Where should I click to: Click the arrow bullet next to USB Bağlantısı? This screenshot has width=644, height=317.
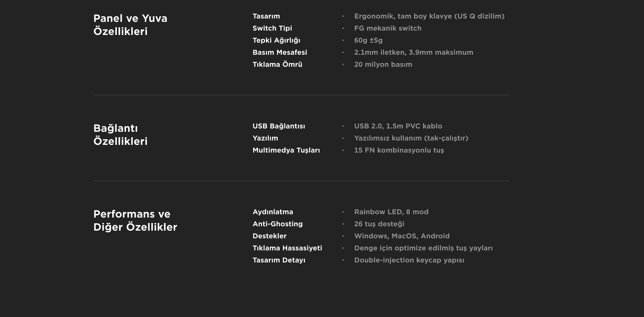(x=343, y=126)
